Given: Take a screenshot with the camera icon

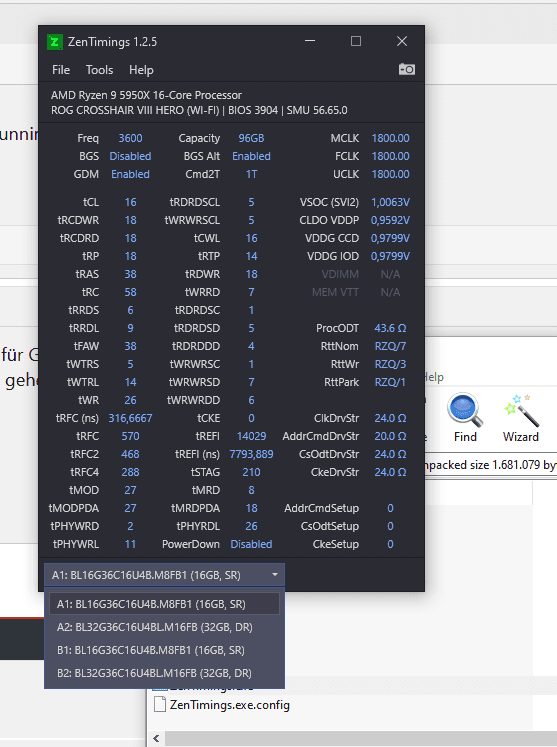Looking at the screenshot, I should point(406,70).
